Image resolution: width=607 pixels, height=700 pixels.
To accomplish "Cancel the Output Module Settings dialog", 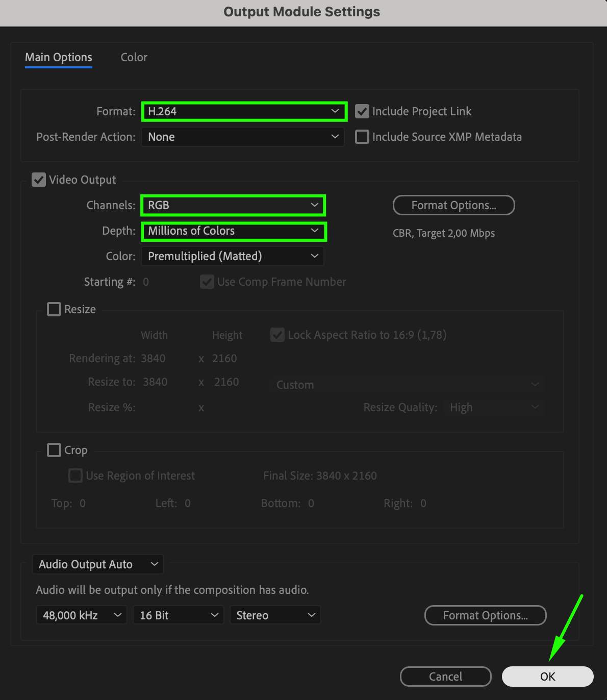I will click(x=446, y=677).
